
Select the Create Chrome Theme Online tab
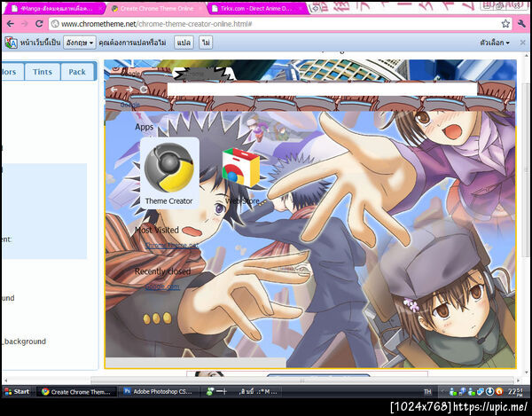coord(156,9)
